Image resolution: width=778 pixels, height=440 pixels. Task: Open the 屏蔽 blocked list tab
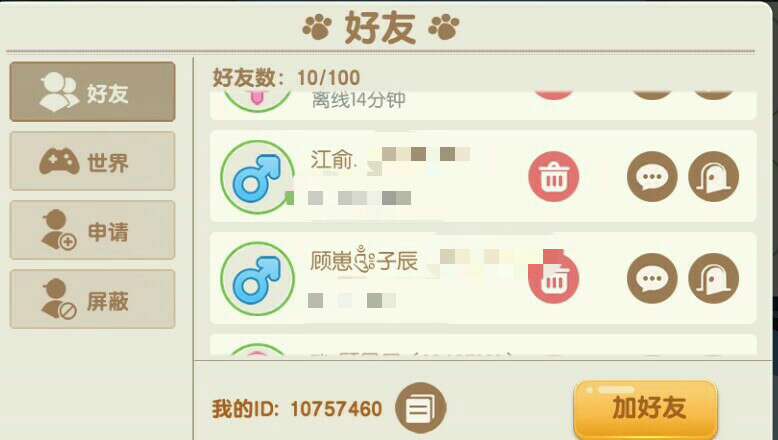(x=92, y=299)
